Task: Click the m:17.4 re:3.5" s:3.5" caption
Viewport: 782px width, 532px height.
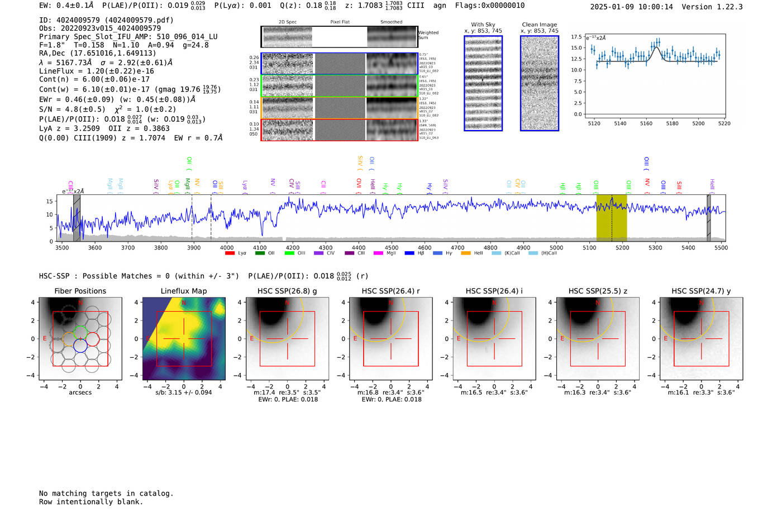Action: pos(288,392)
